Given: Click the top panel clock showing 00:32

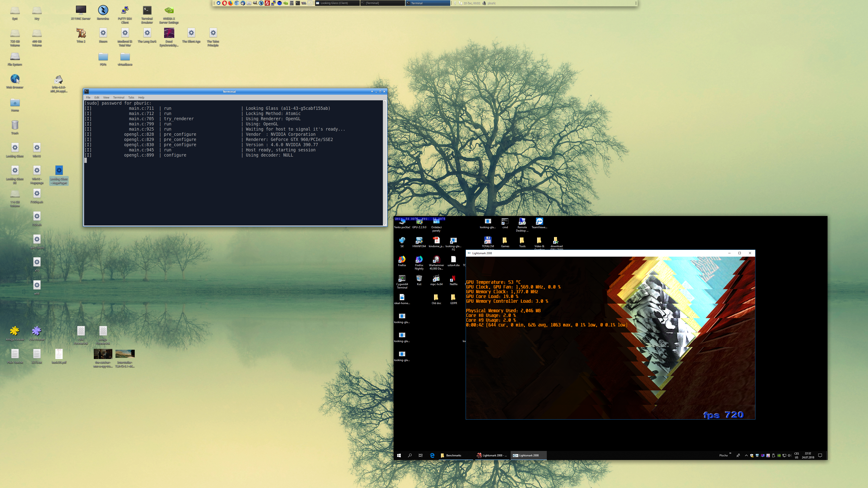Looking at the screenshot, I should point(472,3).
